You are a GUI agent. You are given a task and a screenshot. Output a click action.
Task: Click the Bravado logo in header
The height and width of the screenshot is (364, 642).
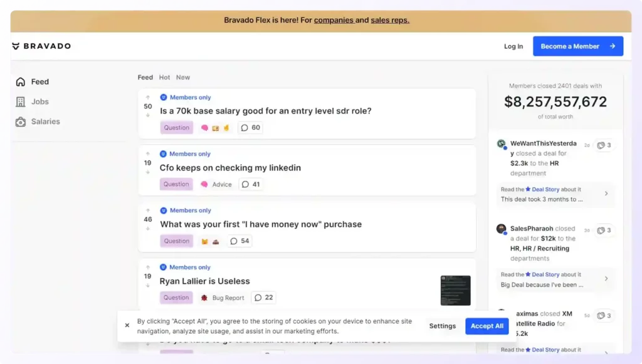[41, 46]
